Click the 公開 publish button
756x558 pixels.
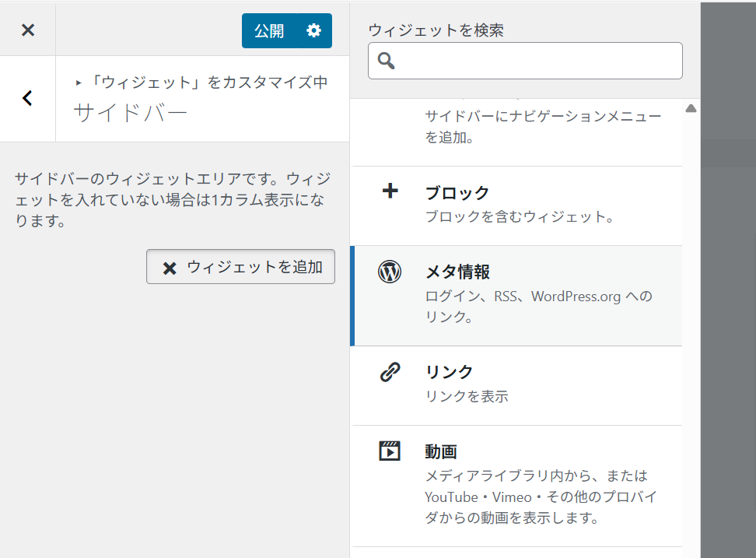[x=269, y=31]
